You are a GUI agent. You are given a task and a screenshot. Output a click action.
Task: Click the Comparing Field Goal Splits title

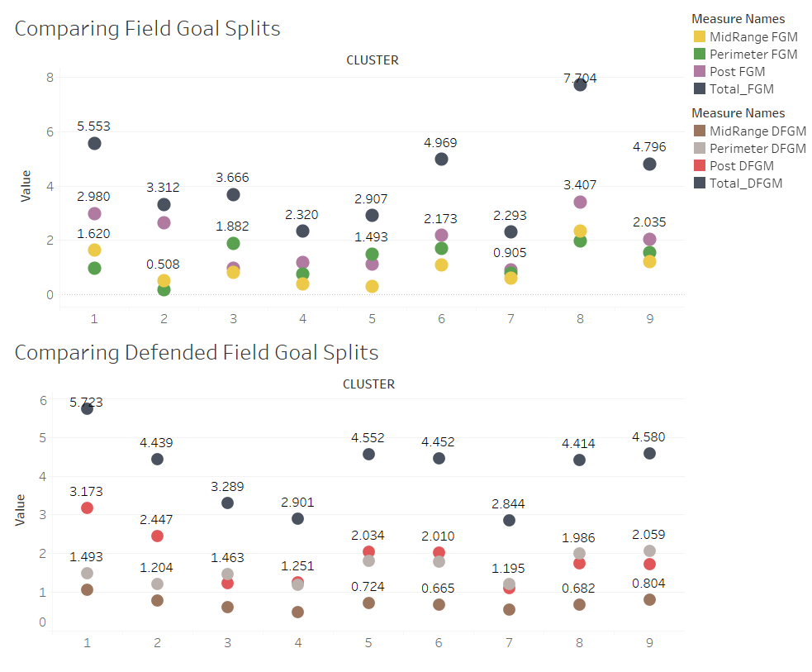(x=147, y=28)
